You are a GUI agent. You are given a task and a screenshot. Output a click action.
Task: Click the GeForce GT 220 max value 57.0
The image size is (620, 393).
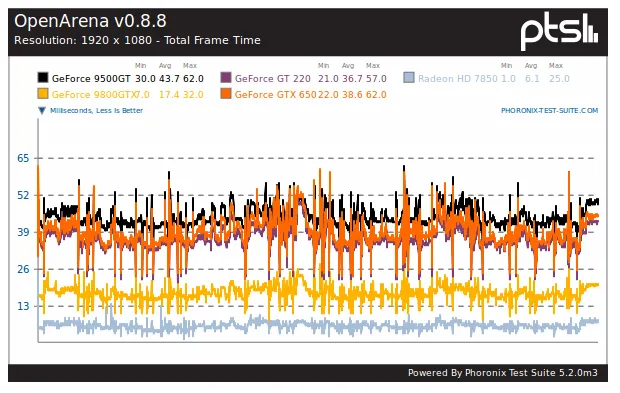point(376,79)
